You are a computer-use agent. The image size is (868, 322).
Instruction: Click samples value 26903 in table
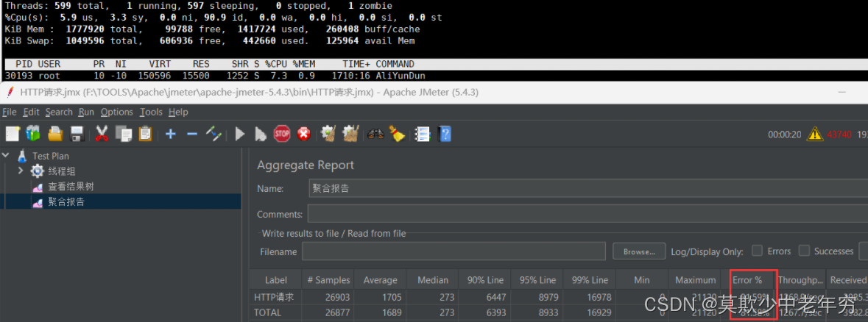(x=336, y=297)
